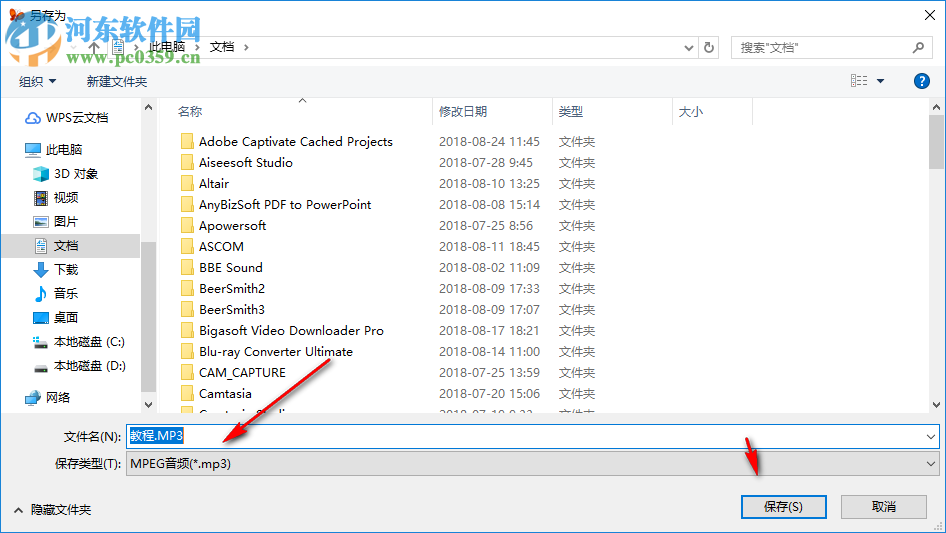This screenshot has width=946, height=533.
Task: Expand chevron after 文档 in breadcrumb
Action: [x=246, y=47]
